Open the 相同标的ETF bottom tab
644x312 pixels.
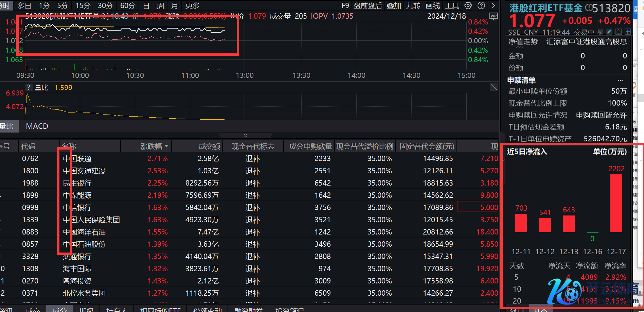pos(160,309)
